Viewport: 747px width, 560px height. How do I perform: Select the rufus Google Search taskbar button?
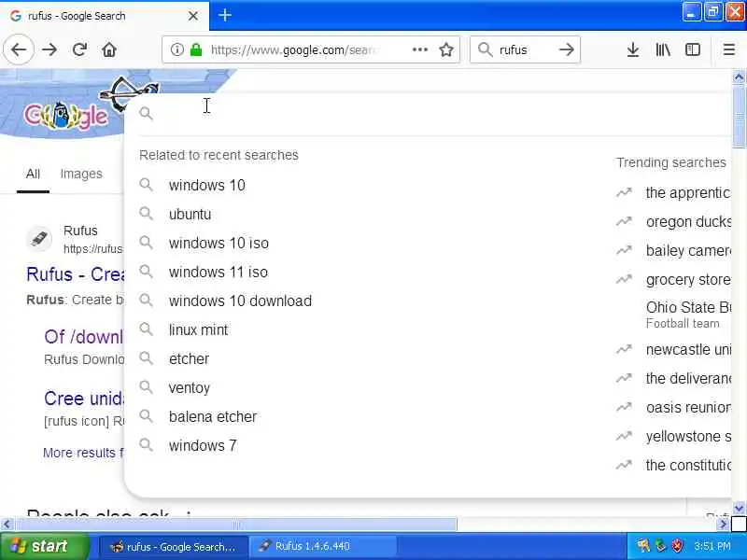174,546
